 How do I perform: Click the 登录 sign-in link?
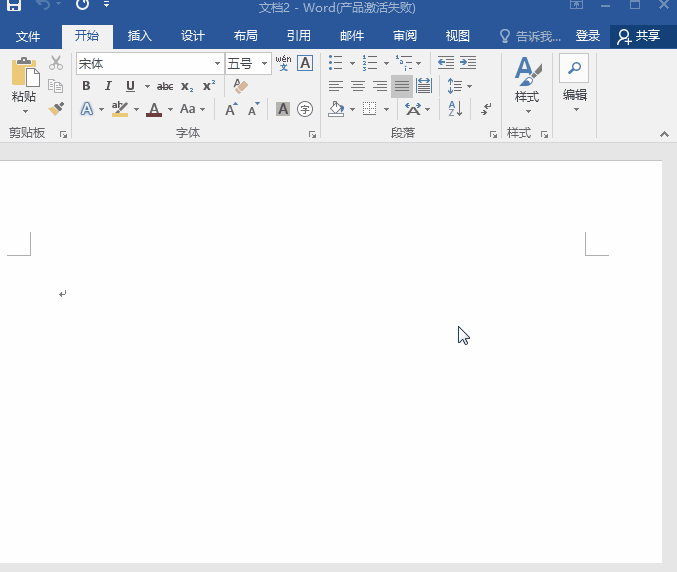[588, 36]
